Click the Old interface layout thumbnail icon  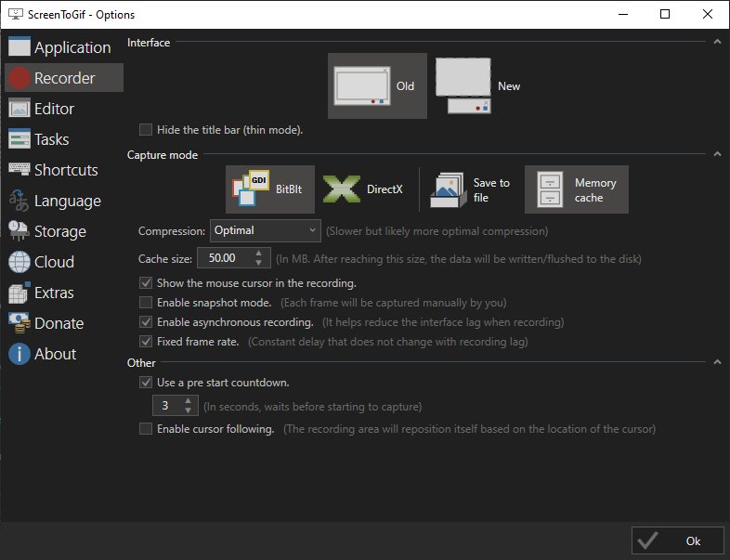tap(361, 86)
